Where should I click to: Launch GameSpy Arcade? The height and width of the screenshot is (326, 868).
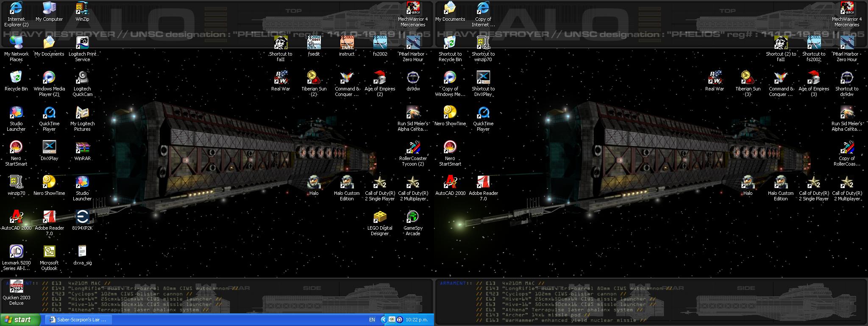click(413, 223)
